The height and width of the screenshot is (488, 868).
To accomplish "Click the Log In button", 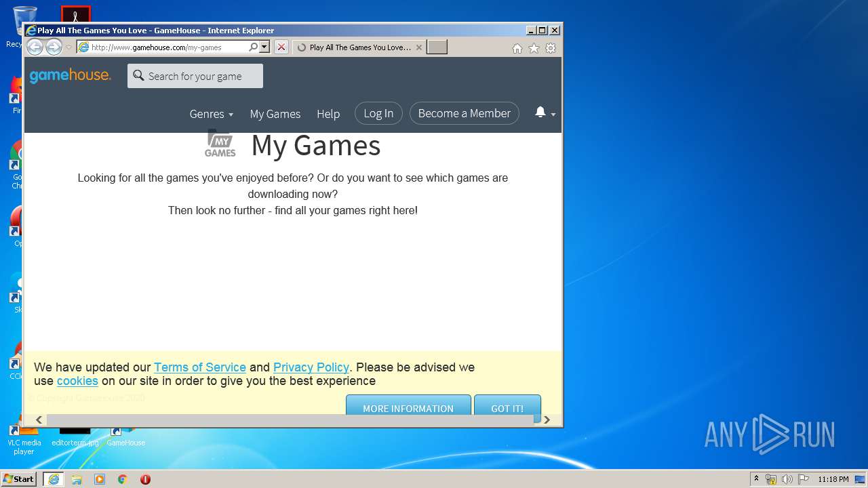I will (378, 113).
